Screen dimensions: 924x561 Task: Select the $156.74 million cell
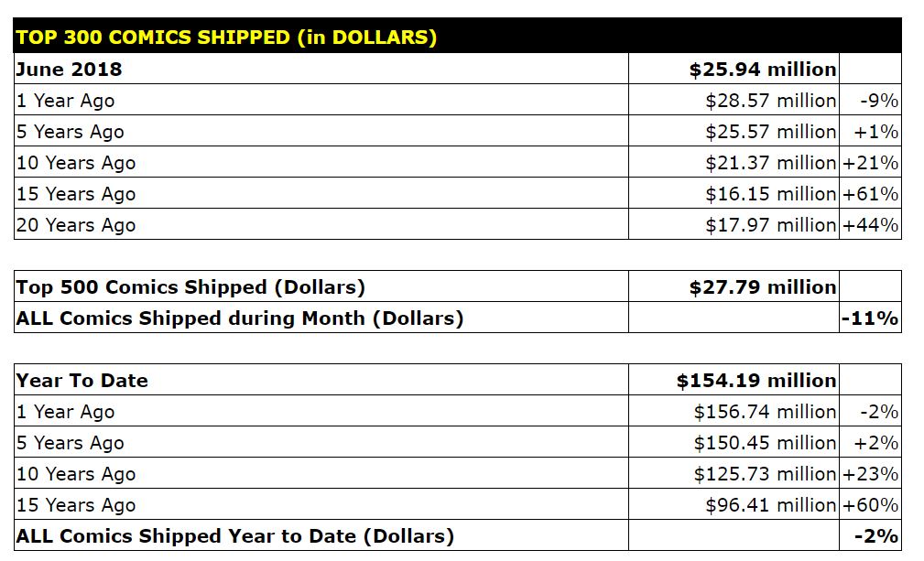765,412
